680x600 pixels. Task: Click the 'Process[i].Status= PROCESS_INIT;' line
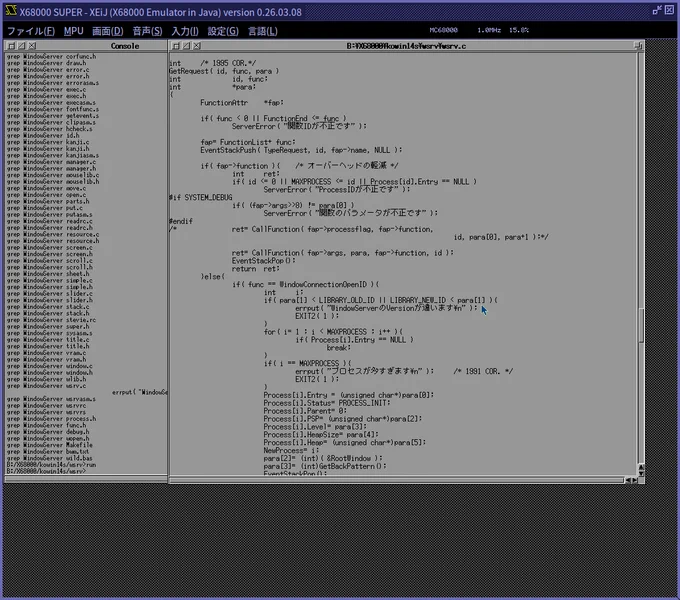point(327,403)
